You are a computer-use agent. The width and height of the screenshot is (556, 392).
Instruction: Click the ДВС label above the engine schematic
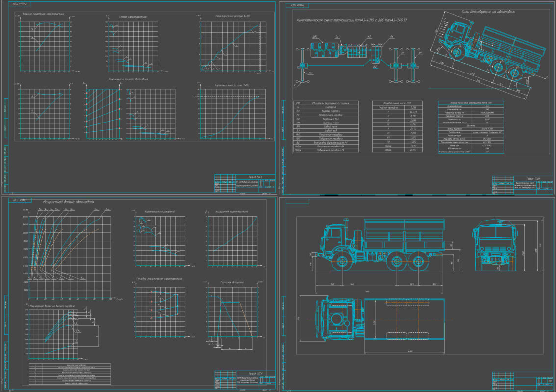(x=314, y=37)
